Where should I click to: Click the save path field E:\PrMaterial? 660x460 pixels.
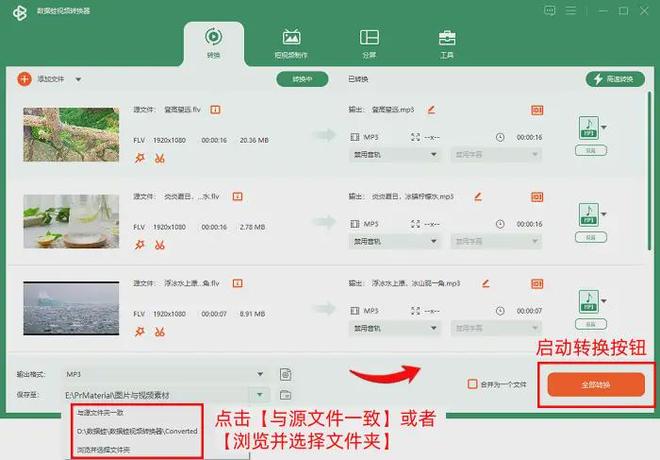pos(157,395)
